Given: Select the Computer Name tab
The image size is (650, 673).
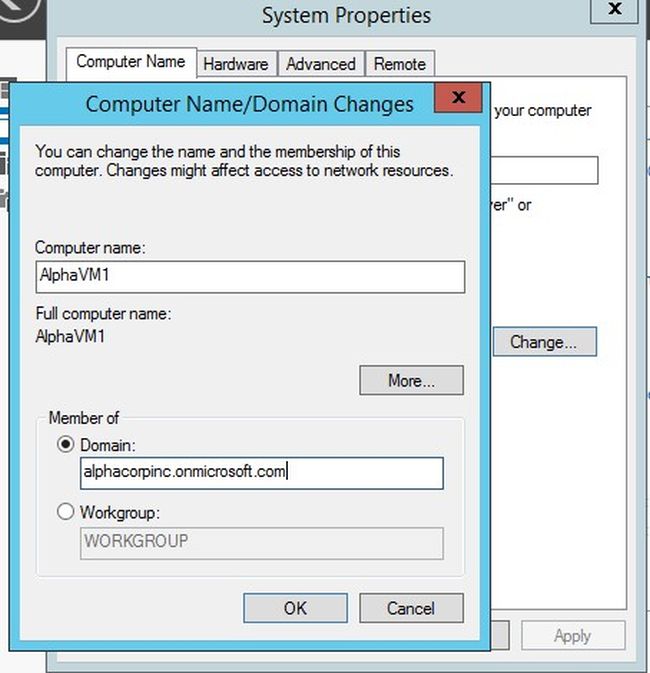Looking at the screenshot, I should click(131, 63).
